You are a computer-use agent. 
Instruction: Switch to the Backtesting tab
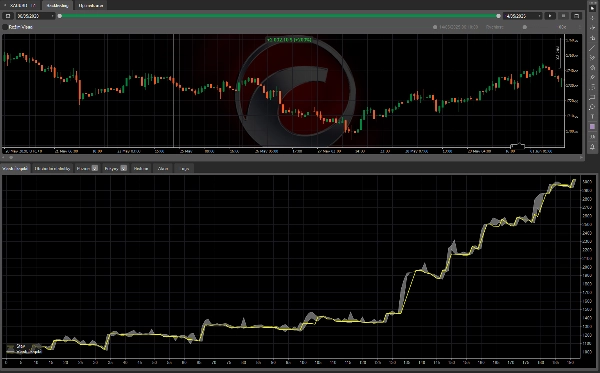tap(57, 5)
